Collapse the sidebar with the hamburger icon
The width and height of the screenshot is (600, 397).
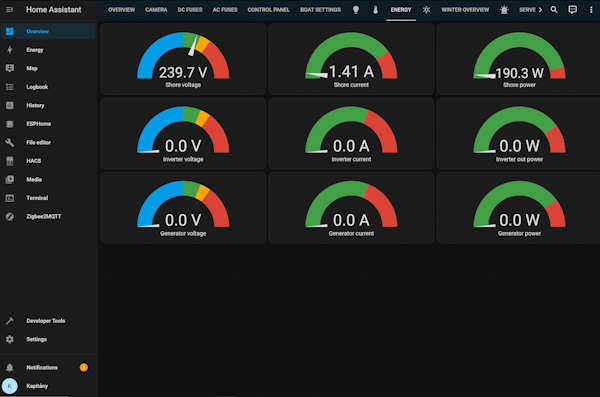click(x=10, y=10)
